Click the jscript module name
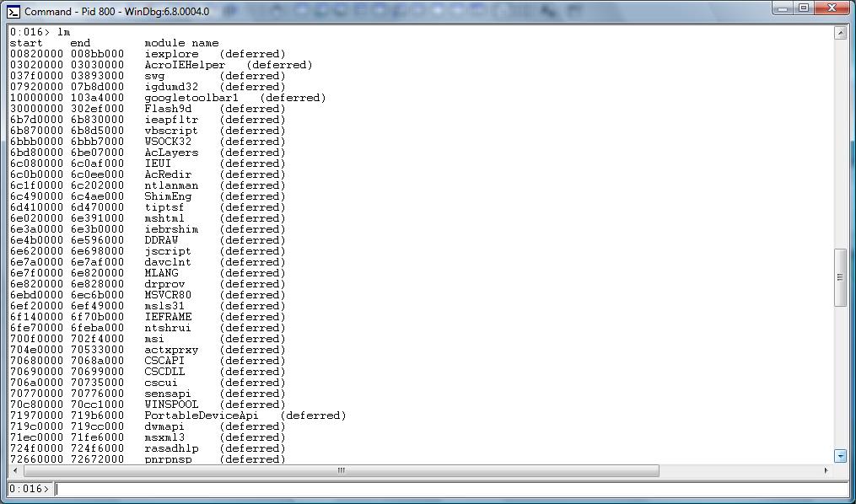Image resolution: width=856 pixels, height=504 pixels. (x=168, y=251)
